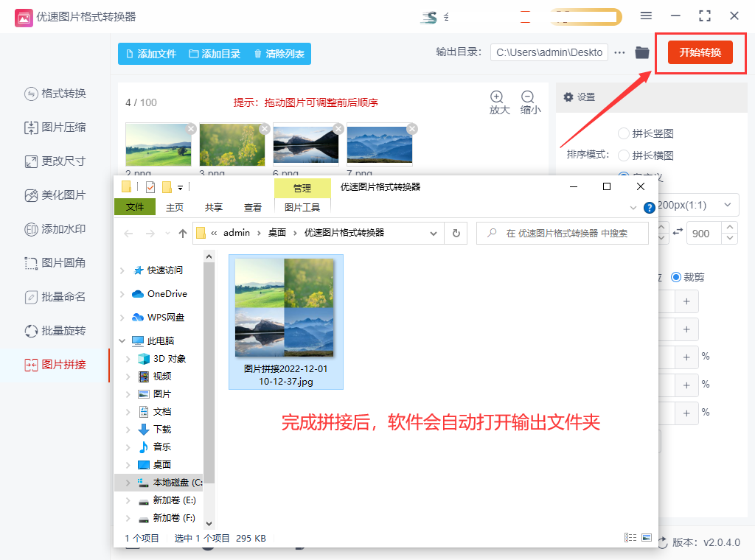Click the Explorer search box
This screenshot has width=755, height=560.
563,234
